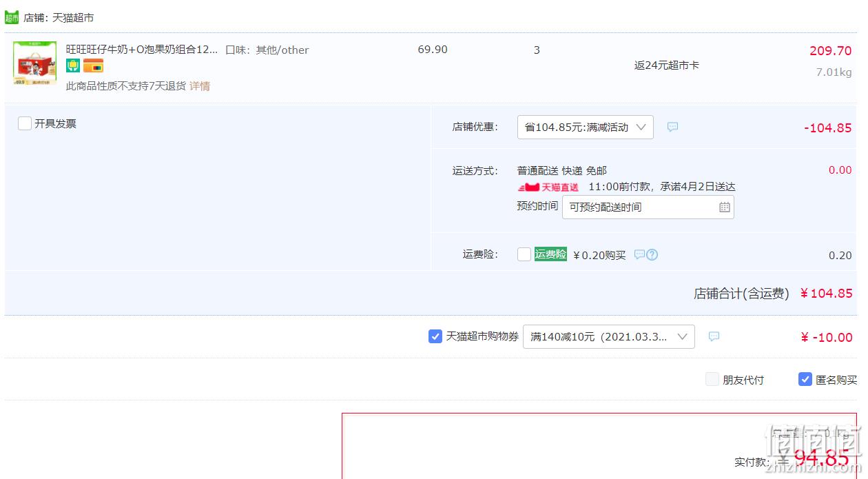The image size is (868, 479).
Task: Click the green 运费险 label badge
Action: coord(550,254)
